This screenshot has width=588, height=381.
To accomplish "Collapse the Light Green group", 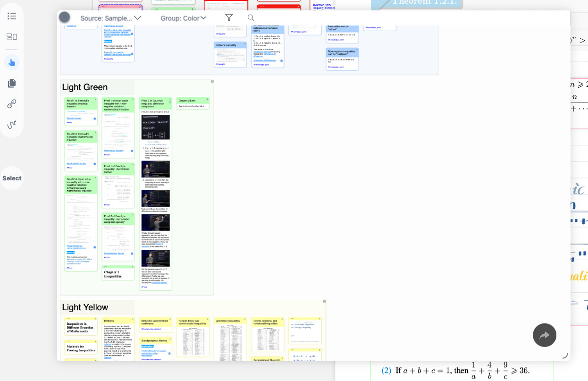I will click(212, 81).
